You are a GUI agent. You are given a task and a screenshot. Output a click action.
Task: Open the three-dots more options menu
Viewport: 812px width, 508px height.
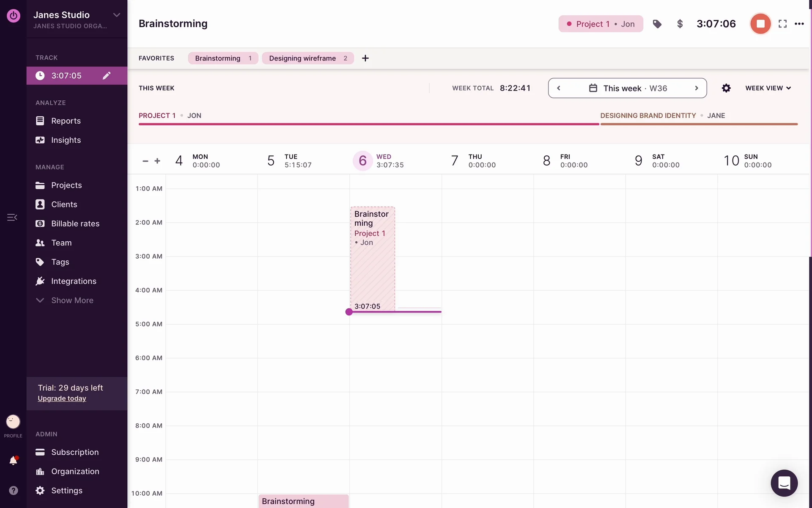point(799,24)
